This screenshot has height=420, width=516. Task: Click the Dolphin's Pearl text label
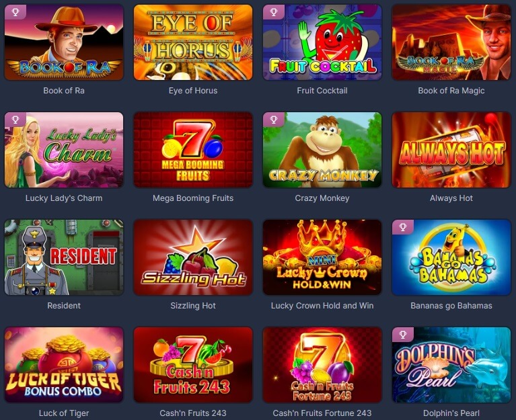451,413
